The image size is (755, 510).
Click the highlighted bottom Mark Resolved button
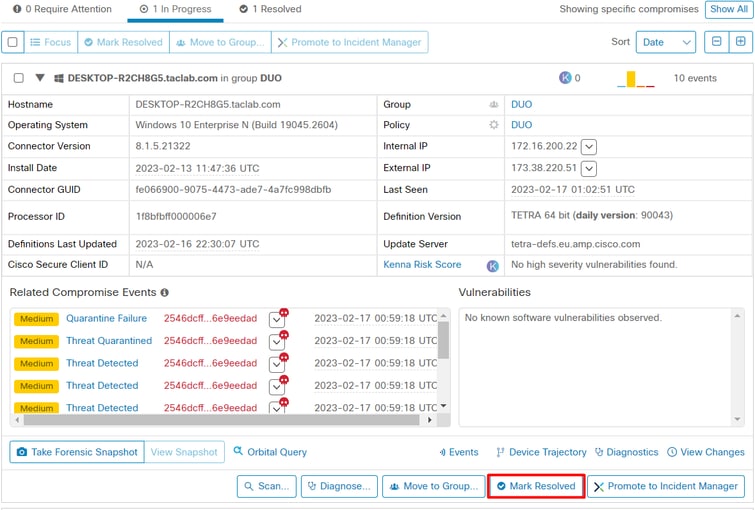[536, 486]
